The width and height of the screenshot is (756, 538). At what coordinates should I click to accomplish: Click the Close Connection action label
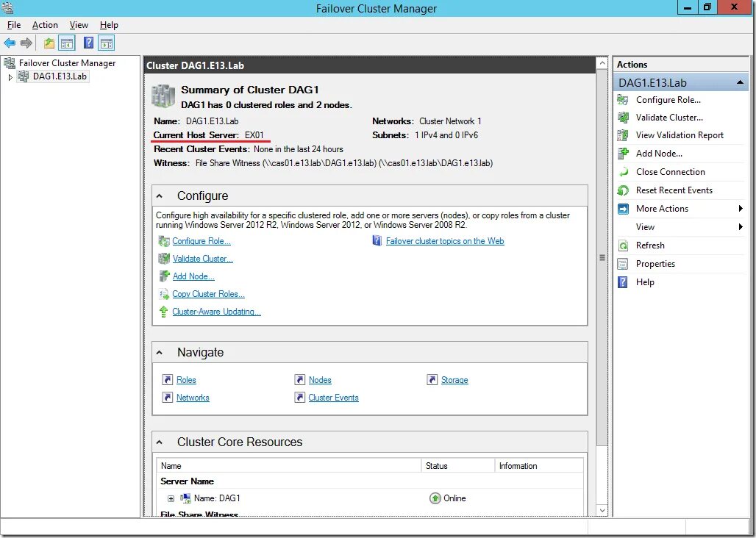[670, 172]
